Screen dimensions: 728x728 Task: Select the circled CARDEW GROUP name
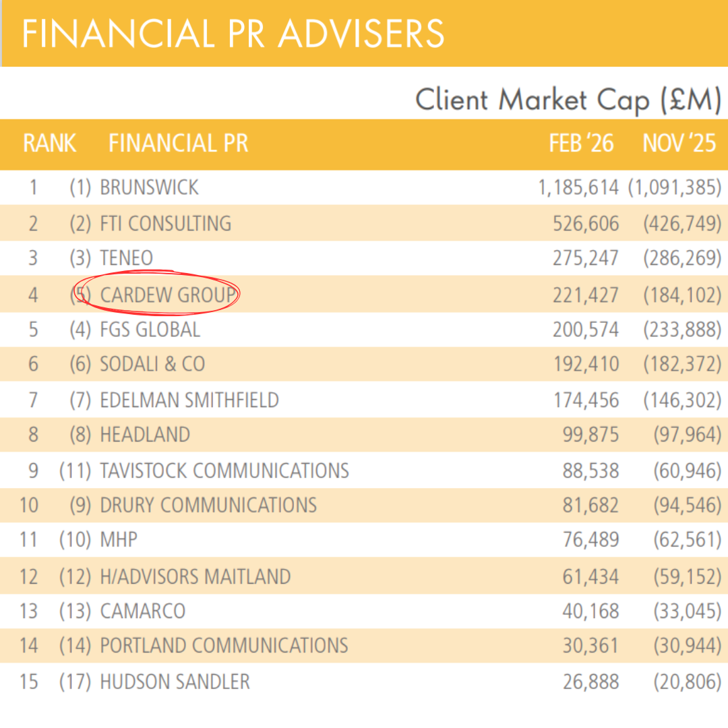click(168, 295)
